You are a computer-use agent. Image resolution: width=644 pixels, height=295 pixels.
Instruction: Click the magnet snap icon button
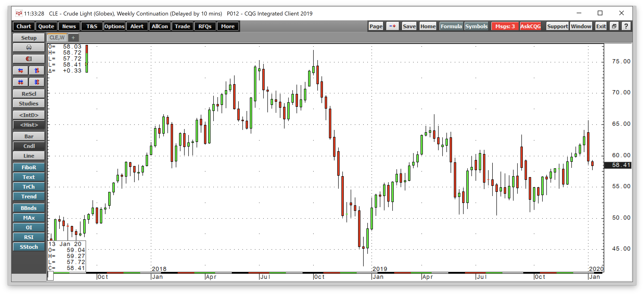29,59
